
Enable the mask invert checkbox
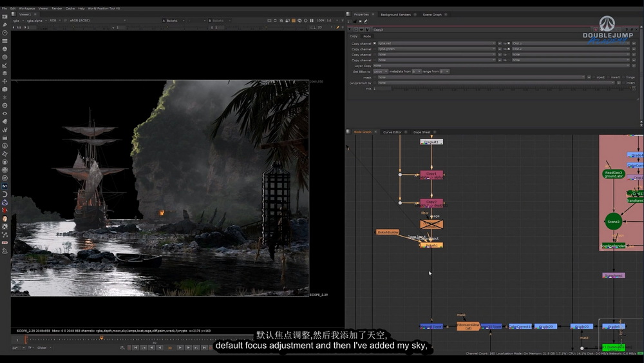[x=609, y=77]
